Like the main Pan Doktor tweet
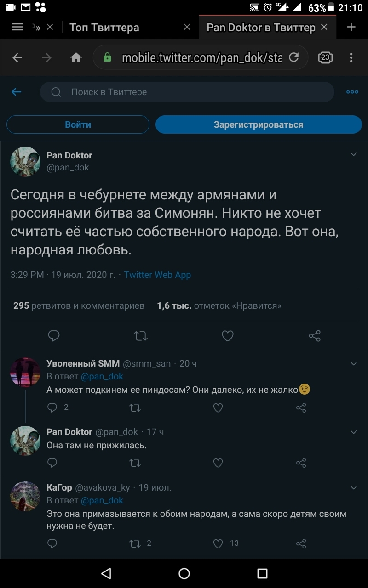 click(228, 336)
